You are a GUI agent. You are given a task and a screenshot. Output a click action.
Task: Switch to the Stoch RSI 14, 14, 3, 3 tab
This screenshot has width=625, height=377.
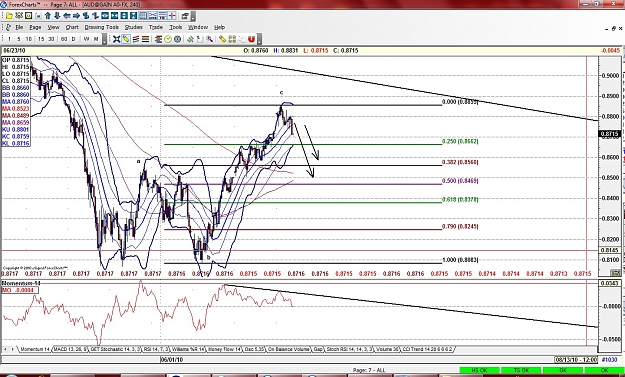350,349
